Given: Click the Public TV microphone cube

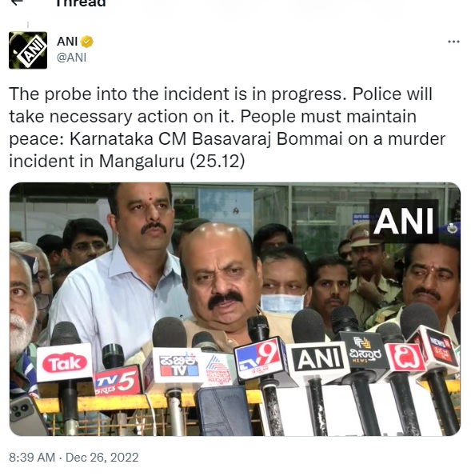Looking at the screenshot, I should click(179, 366).
